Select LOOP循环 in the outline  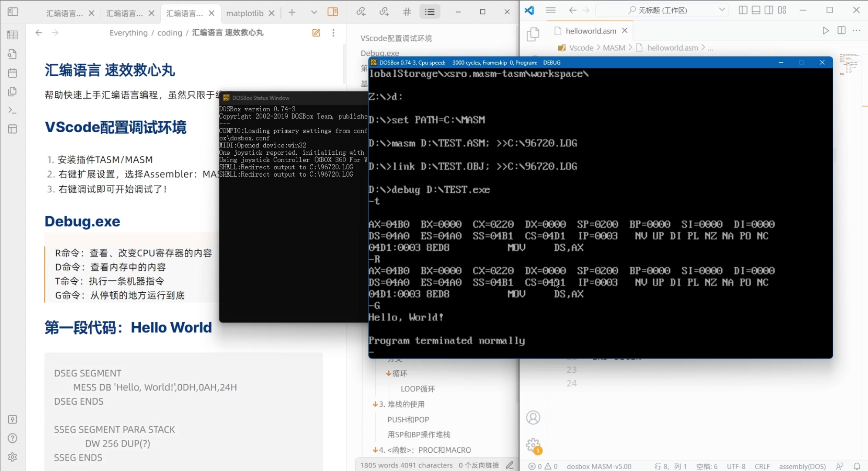point(418,389)
